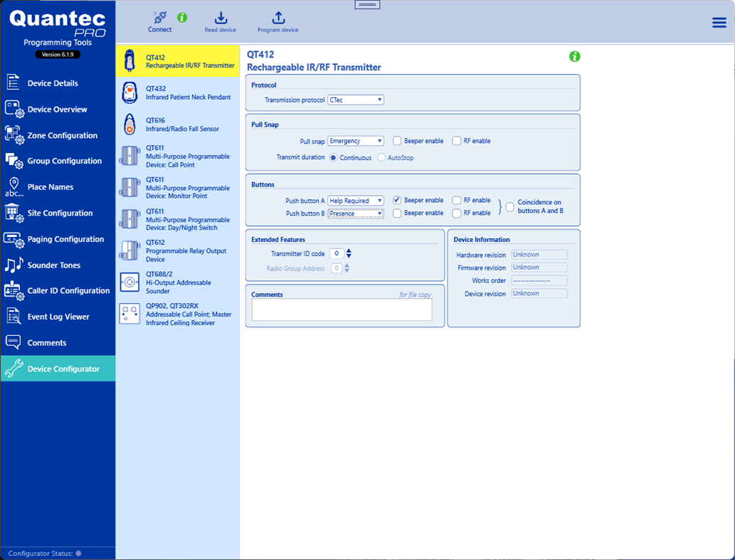Click the Transmitter ID code field
This screenshot has width=735, height=560.
337,253
